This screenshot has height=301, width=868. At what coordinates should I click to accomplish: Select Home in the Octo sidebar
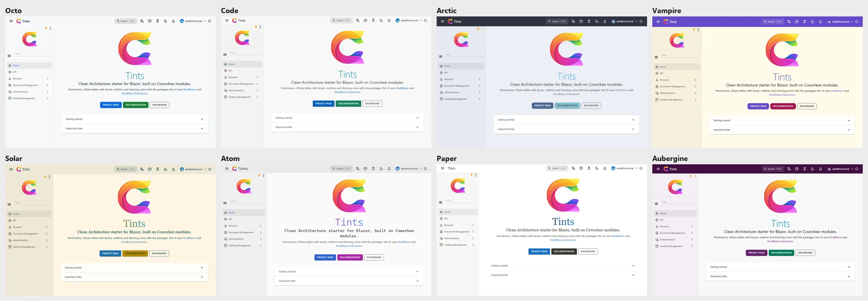[x=30, y=65]
